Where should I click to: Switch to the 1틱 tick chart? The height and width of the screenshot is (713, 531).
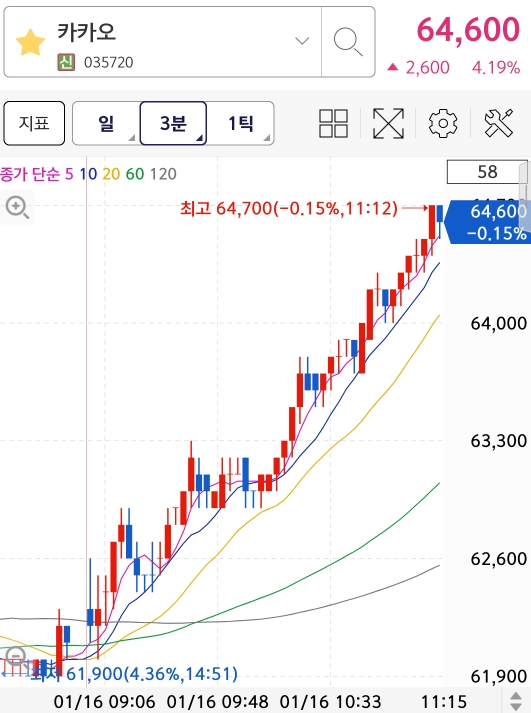(x=240, y=123)
